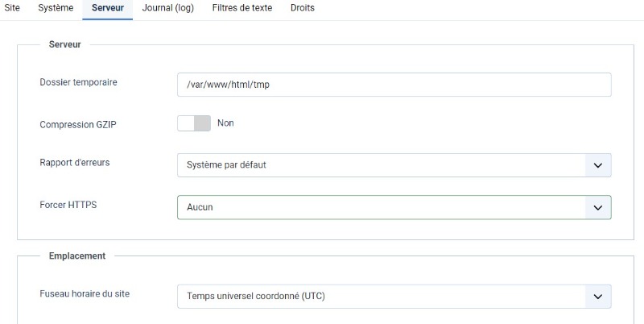Click the 'Non' label beside GZIP switch
This screenshot has width=644, height=324.
[225, 123]
